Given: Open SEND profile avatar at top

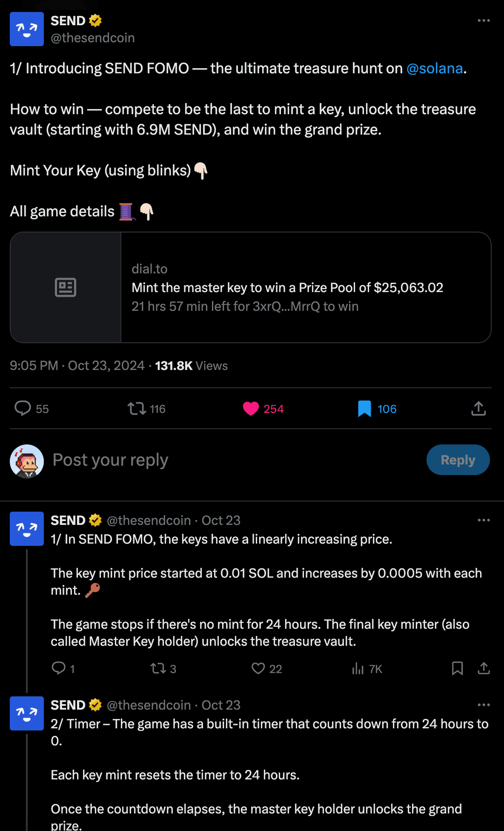Looking at the screenshot, I should pos(27,29).
